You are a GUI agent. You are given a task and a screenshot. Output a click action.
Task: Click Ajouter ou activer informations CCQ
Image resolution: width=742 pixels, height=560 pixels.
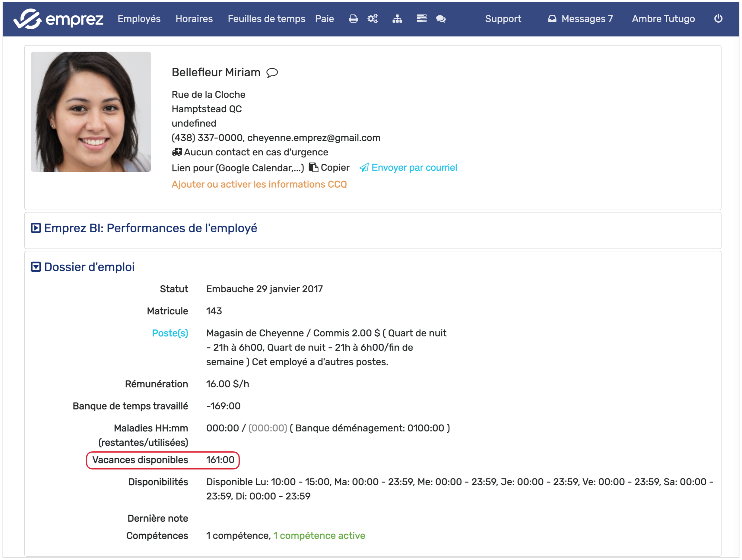coord(259,184)
